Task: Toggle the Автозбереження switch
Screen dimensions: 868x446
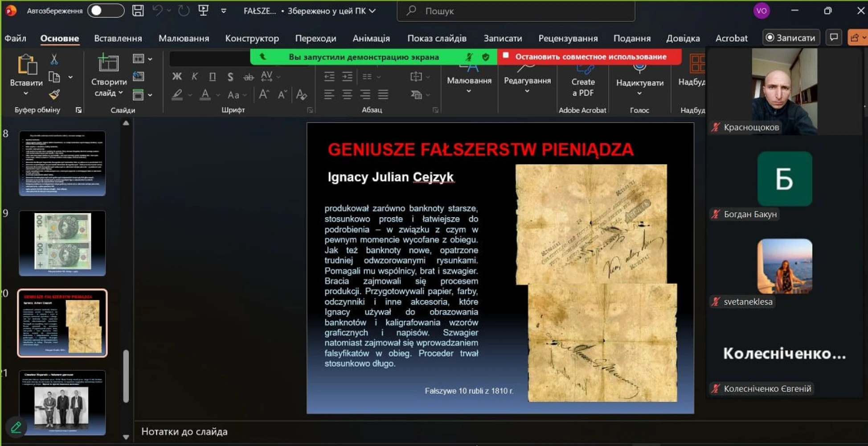Action: point(106,11)
